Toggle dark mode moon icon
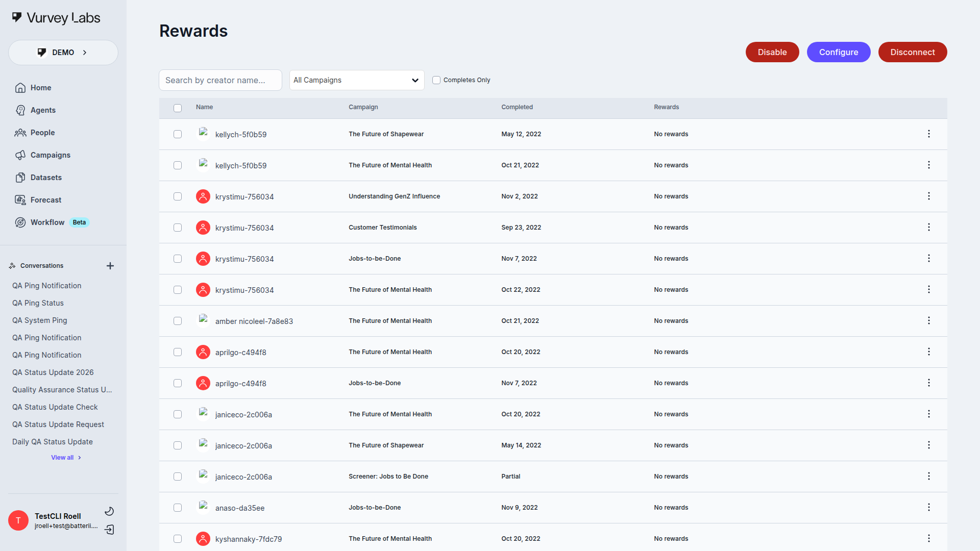The width and height of the screenshot is (980, 551). click(109, 511)
